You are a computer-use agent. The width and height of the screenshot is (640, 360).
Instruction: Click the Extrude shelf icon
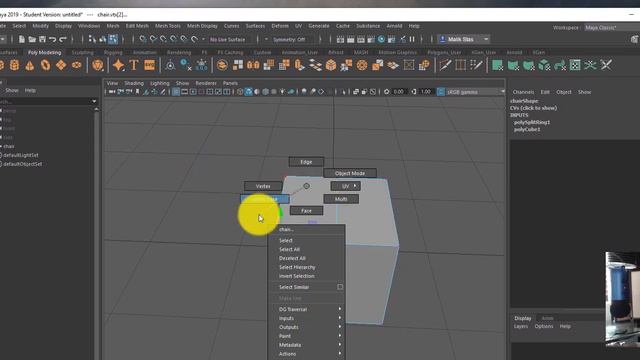click(x=300, y=65)
